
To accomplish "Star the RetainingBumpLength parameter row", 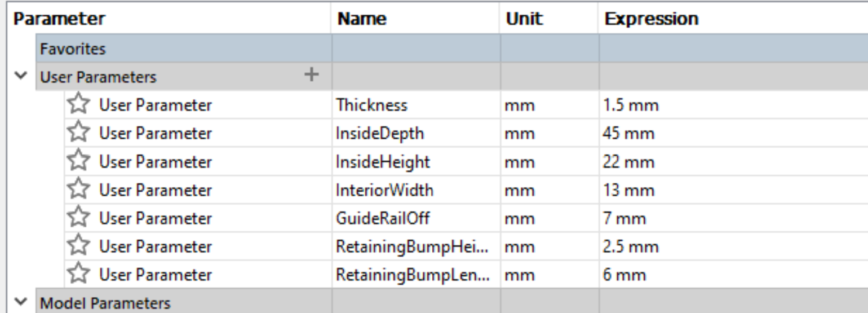I will 78,275.
